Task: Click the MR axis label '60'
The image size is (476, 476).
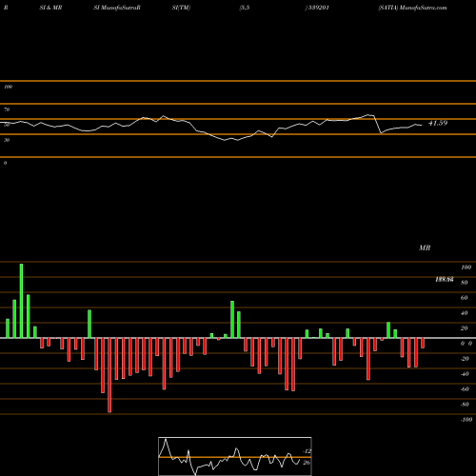Action: pos(464,298)
